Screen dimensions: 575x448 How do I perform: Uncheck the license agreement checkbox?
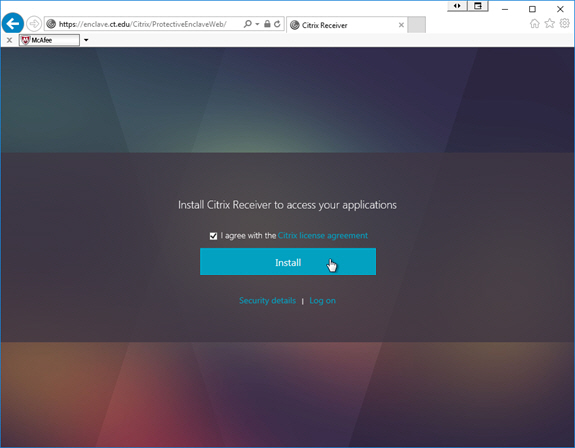213,236
